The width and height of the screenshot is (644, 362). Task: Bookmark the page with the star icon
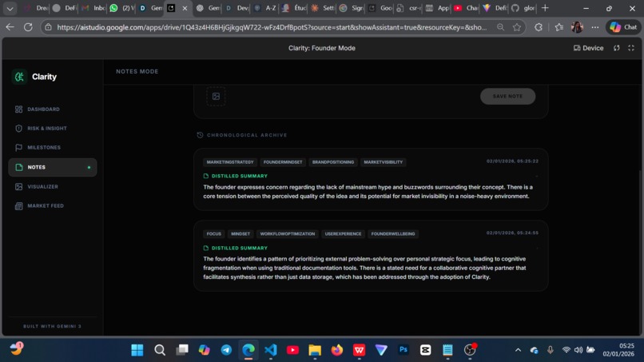click(x=517, y=27)
